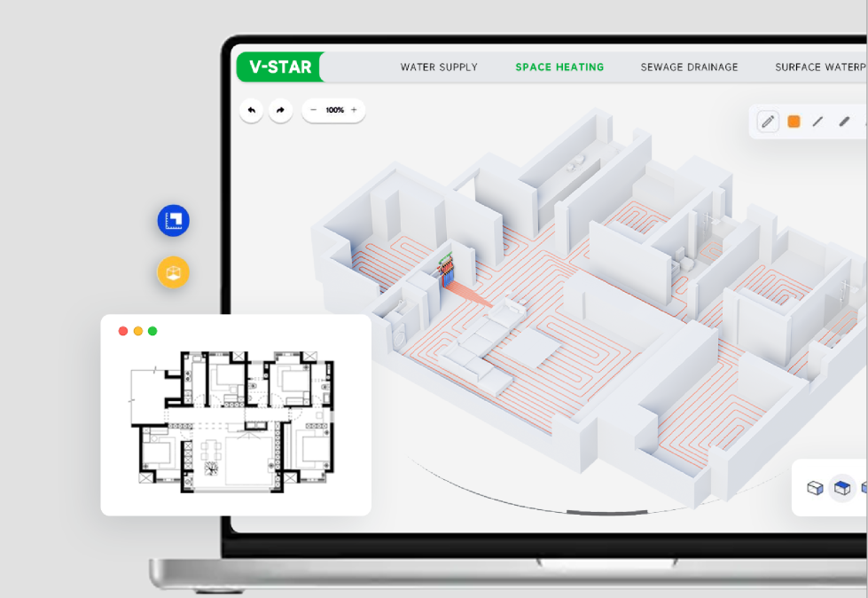Click the V-STAR logo
868x598 pixels.
[281, 67]
